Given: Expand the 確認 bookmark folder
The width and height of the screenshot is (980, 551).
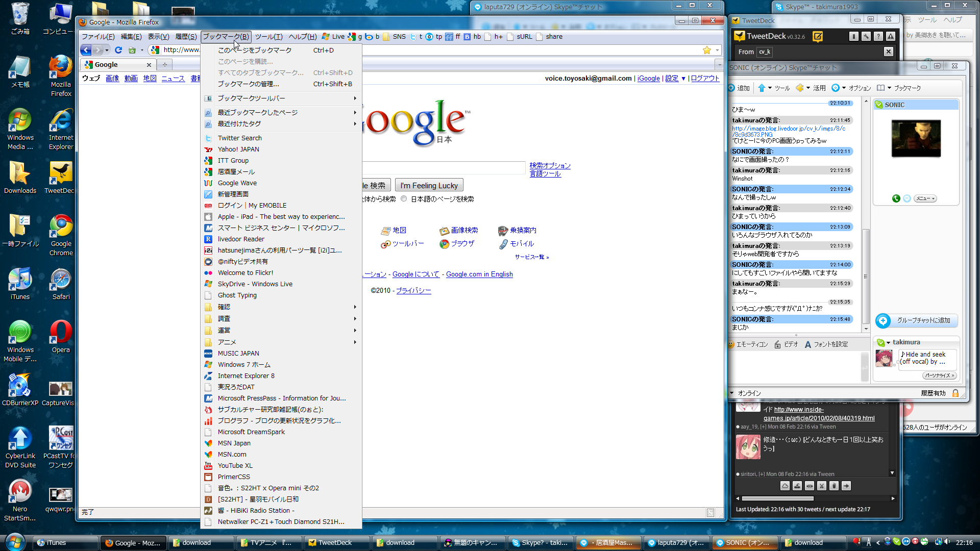Looking at the screenshot, I should (x=281, y=307).
